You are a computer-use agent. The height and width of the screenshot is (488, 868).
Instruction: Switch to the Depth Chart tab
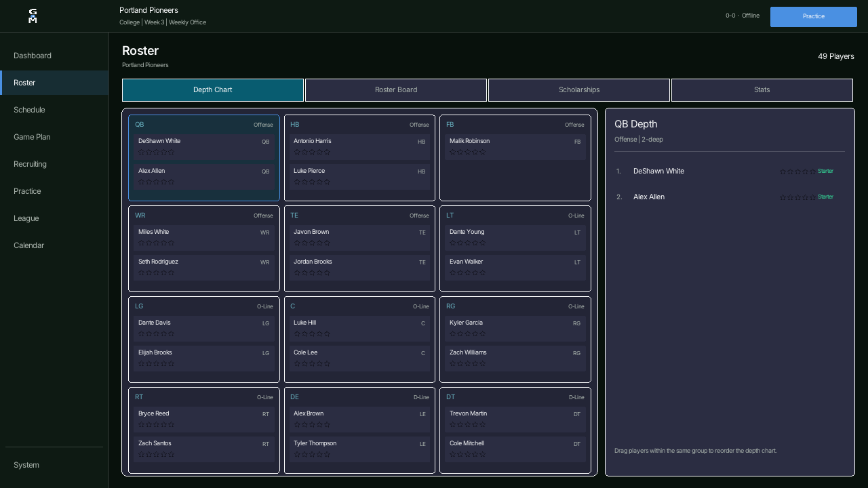tap(213, 90)
